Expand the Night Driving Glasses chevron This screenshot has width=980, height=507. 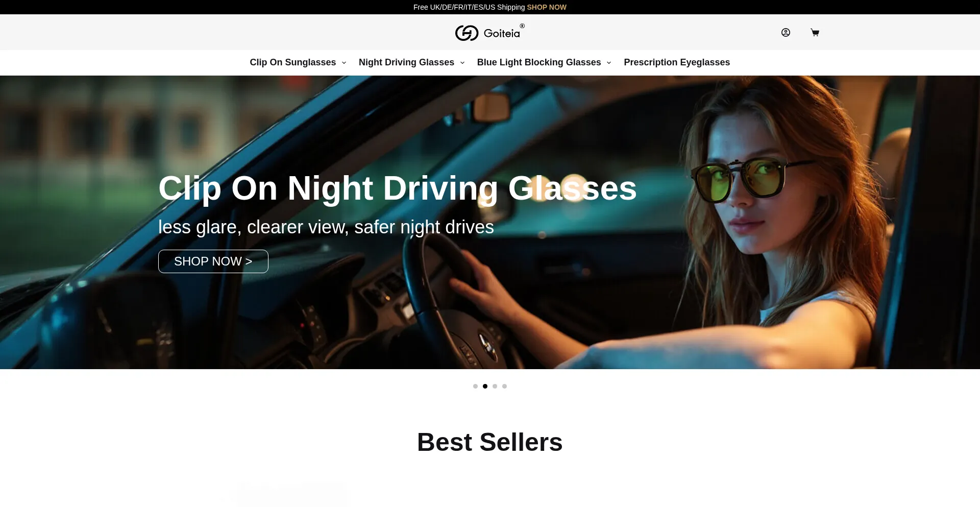point(462,63)
